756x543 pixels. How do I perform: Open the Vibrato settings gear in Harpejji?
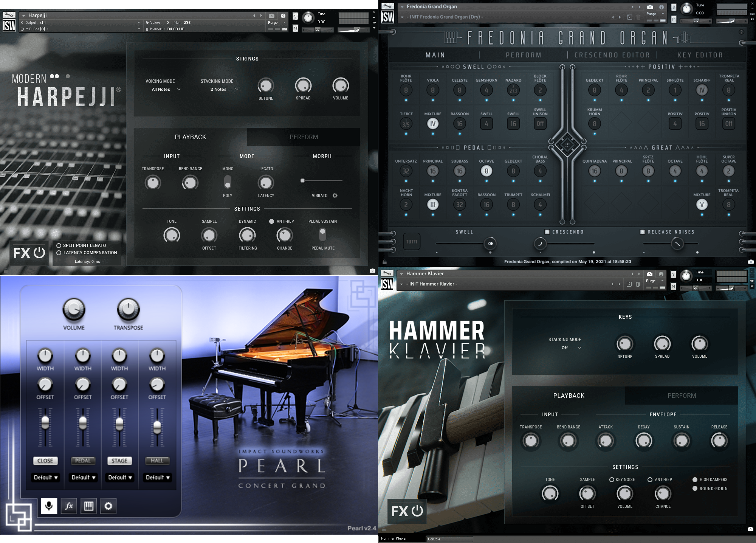(334, 195)
